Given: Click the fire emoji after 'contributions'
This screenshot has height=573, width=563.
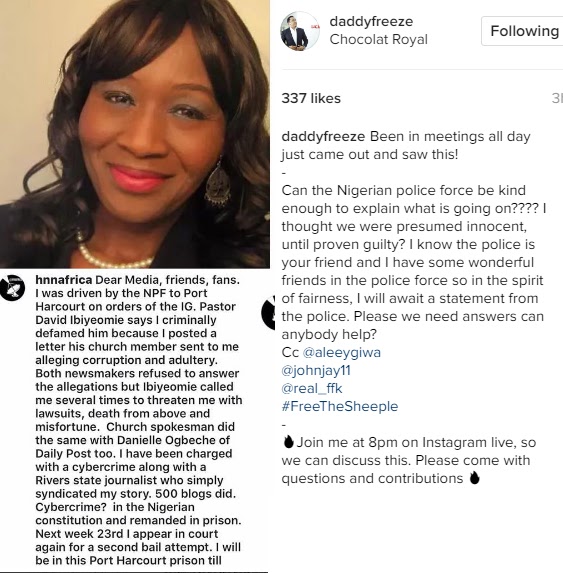Looking at the screenshot, I should coord(474,478).
